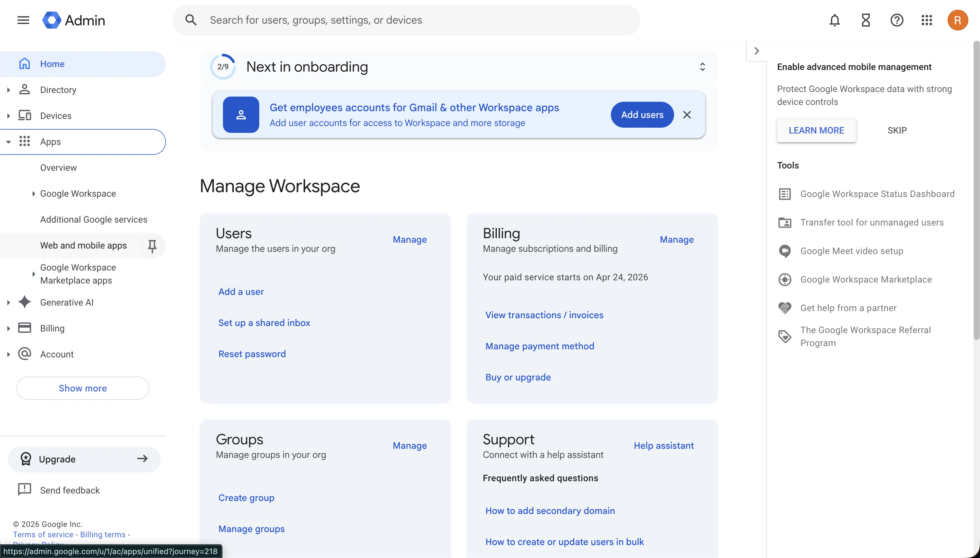Open the Help icon in the top bar
The height and width of the screenshot is (558, 980).
click(896, 20)
